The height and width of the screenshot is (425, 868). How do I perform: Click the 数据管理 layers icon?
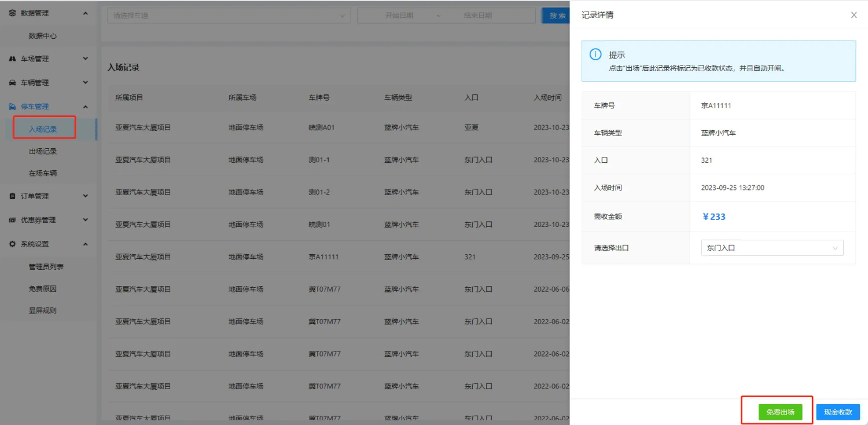point(13,13)
